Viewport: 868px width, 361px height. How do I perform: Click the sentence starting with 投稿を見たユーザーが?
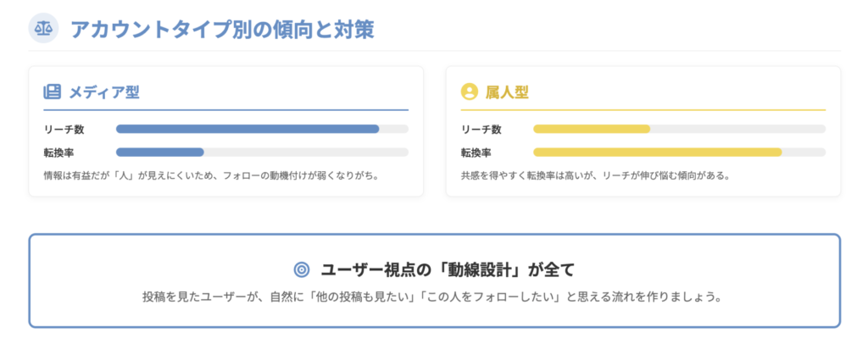coord(432,297)
